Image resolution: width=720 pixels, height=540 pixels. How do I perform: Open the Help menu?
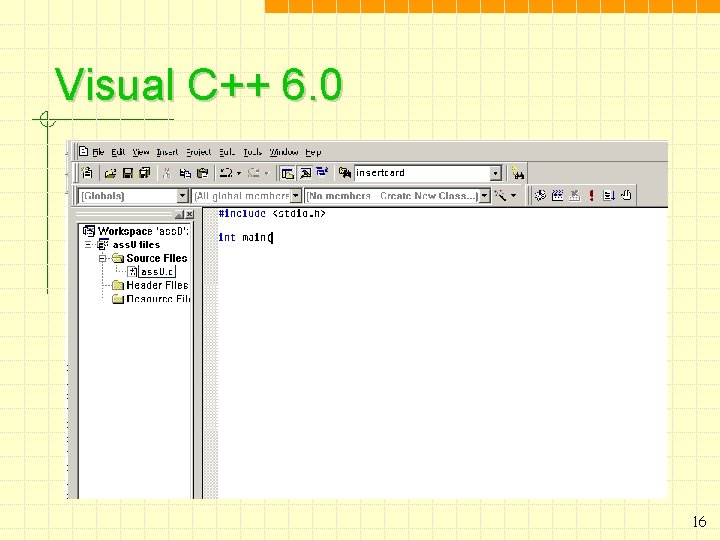[x=313, y=152]
